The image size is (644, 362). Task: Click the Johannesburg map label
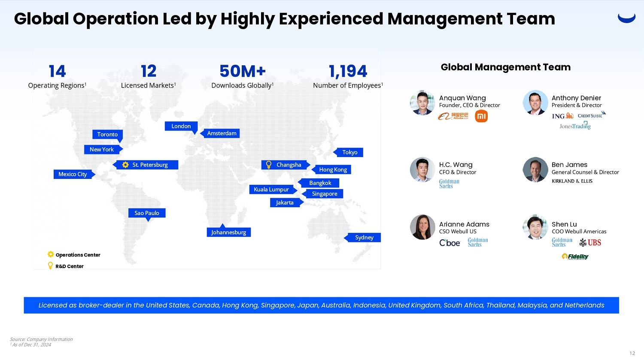(229, 232)
